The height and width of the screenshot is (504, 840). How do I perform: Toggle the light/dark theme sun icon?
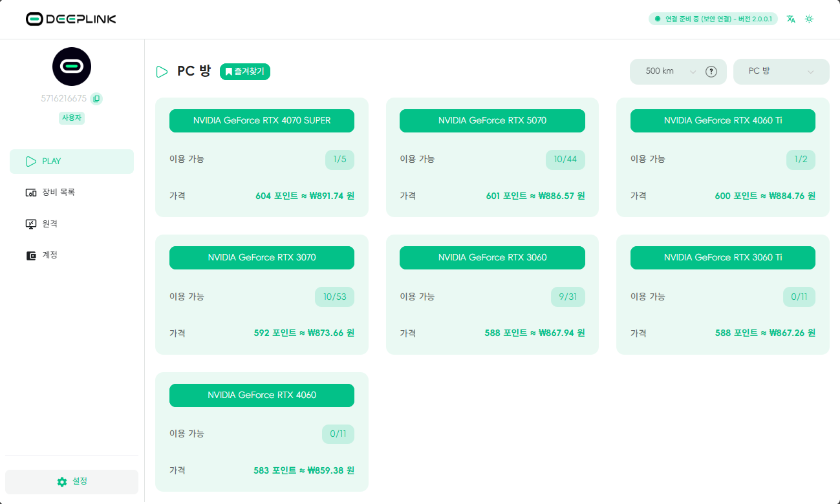point(809,19)
